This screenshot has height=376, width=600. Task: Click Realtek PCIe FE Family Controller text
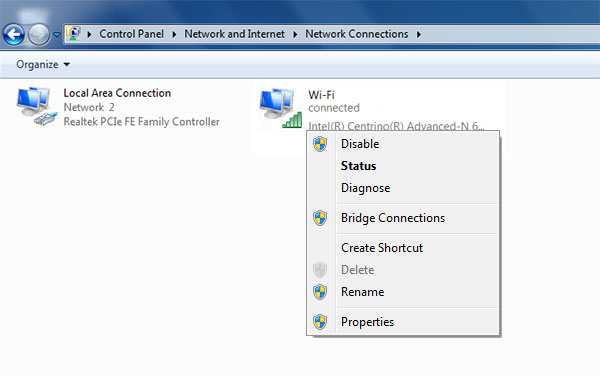click(142, 122)
